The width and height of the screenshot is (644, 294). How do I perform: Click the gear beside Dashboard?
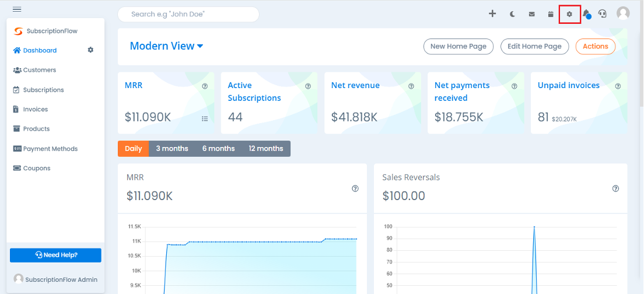pyautogui.click(x=90, y=50)
